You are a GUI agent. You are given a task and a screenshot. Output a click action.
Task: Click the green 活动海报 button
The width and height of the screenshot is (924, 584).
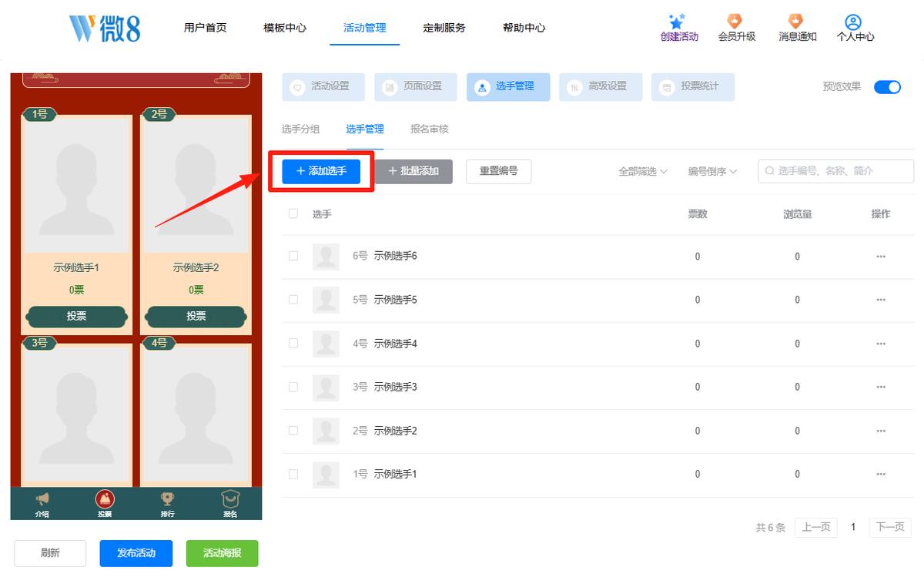(x=222, y=553)
